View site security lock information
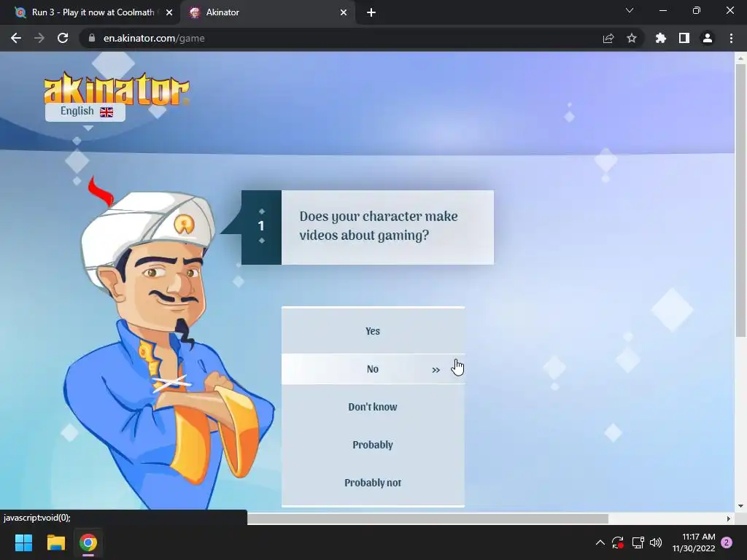747x560 pixels. pos(92,38)
